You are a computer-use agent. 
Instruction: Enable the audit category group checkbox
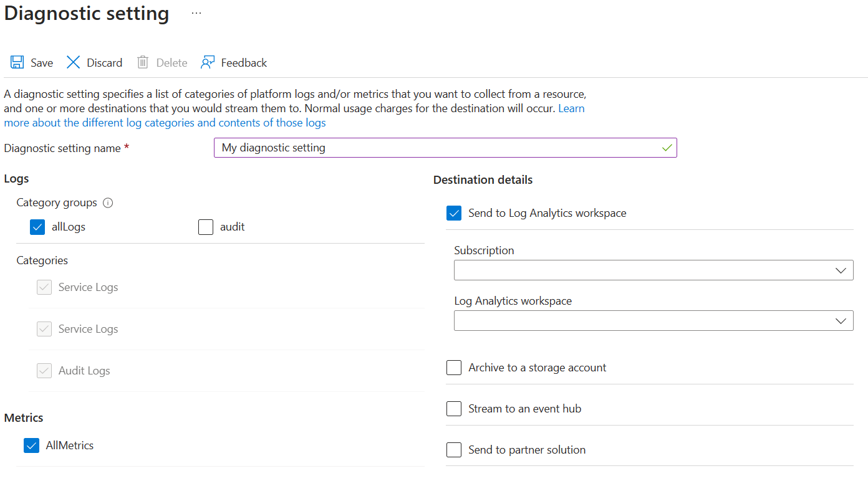click(206, 227)
